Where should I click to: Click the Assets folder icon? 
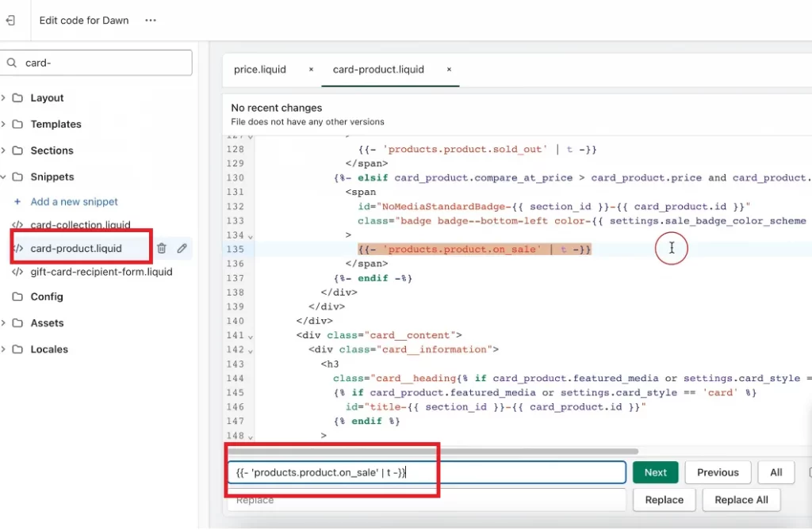click(x=17, y=323)
